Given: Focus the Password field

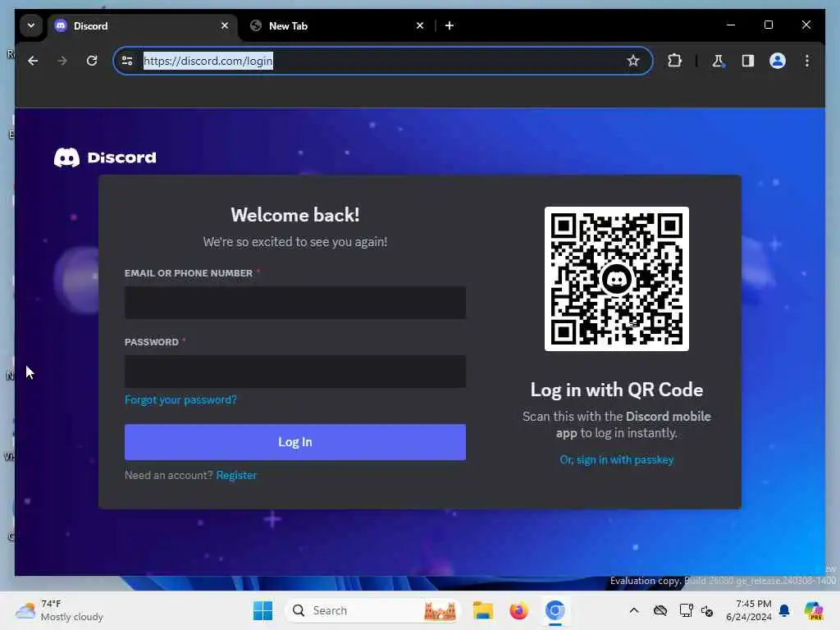Looking at the screenshot, I should point(295,372).
